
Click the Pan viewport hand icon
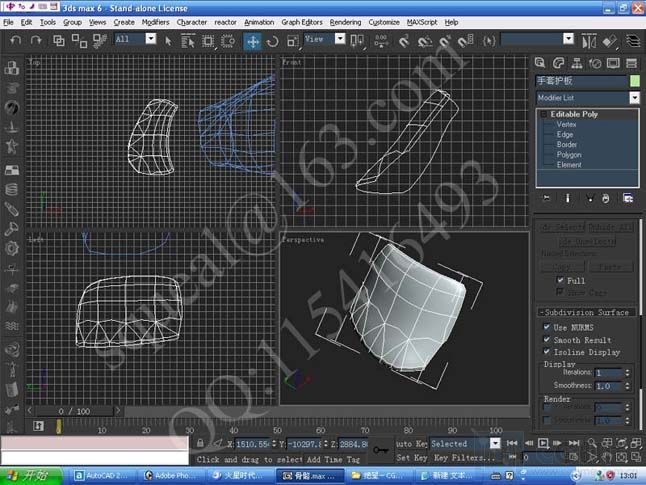(x=606, y=457)
